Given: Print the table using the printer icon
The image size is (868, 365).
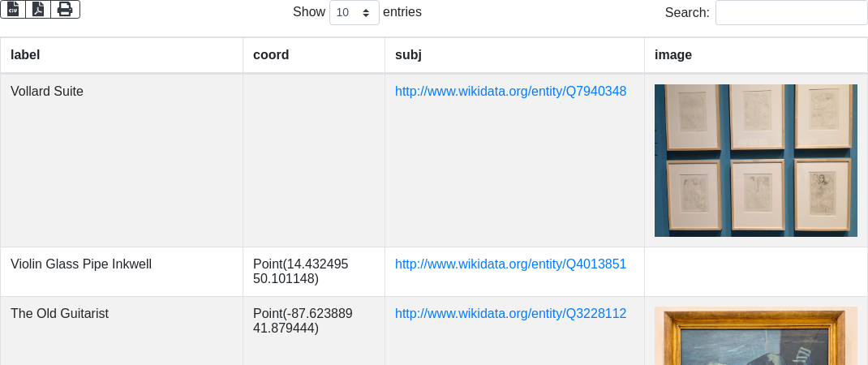Looking at the screenshot, I should point(65,9).
